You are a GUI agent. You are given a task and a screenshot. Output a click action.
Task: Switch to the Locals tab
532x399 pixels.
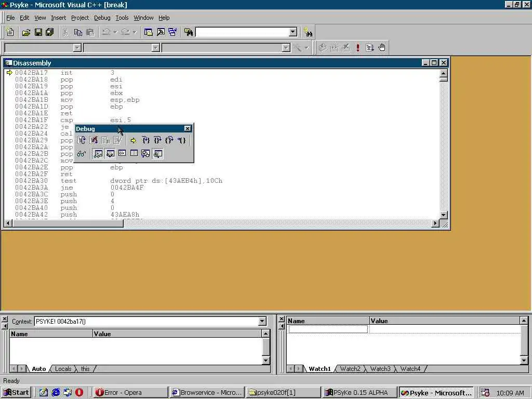pyautogui.click(x=63, y=369)
